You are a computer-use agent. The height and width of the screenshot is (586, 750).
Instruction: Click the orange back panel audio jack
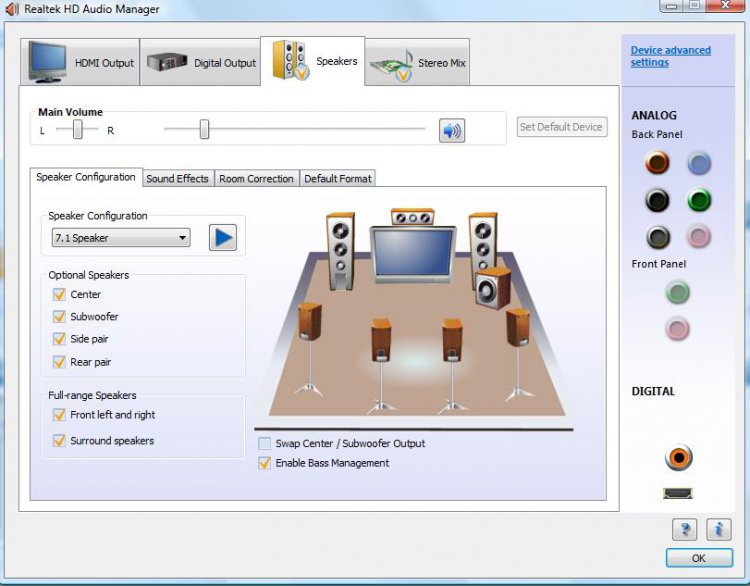pos(657,162)
